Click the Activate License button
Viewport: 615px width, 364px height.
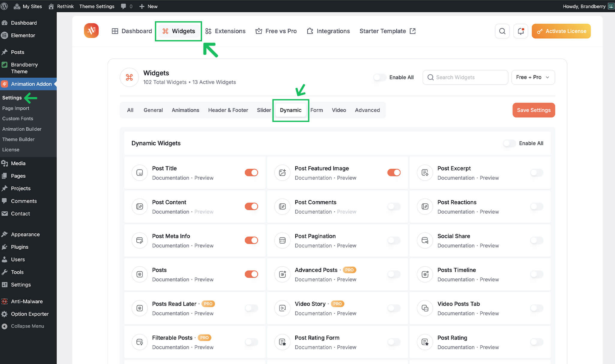click(x=561, y=31)
